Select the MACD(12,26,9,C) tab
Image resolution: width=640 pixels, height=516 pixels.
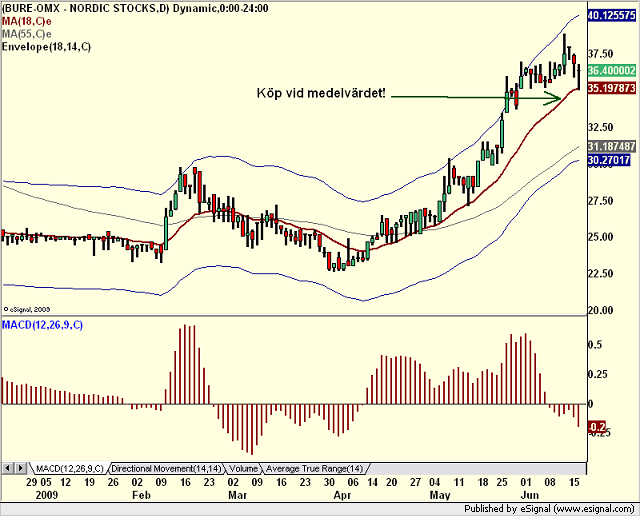tap(69, 468)
